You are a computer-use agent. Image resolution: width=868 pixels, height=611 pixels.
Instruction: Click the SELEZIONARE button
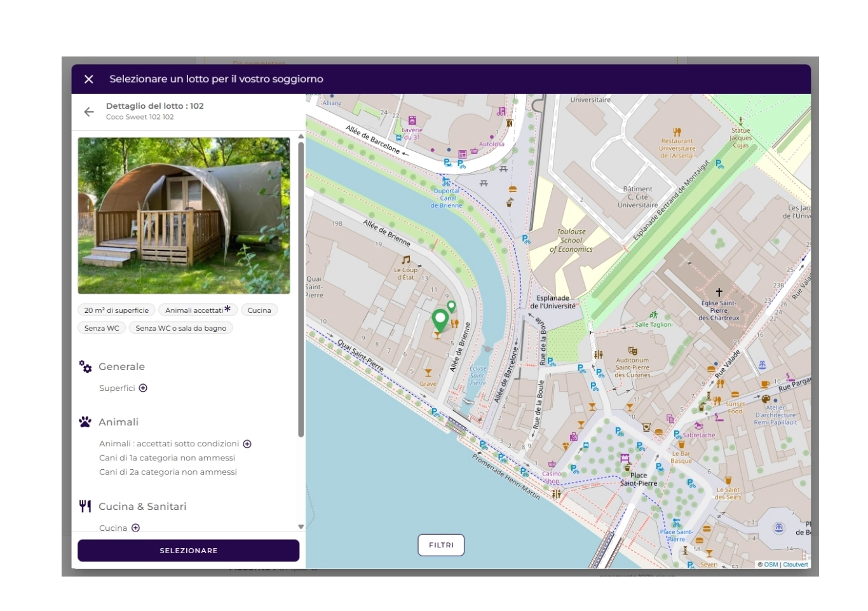(x=188, y=551)
